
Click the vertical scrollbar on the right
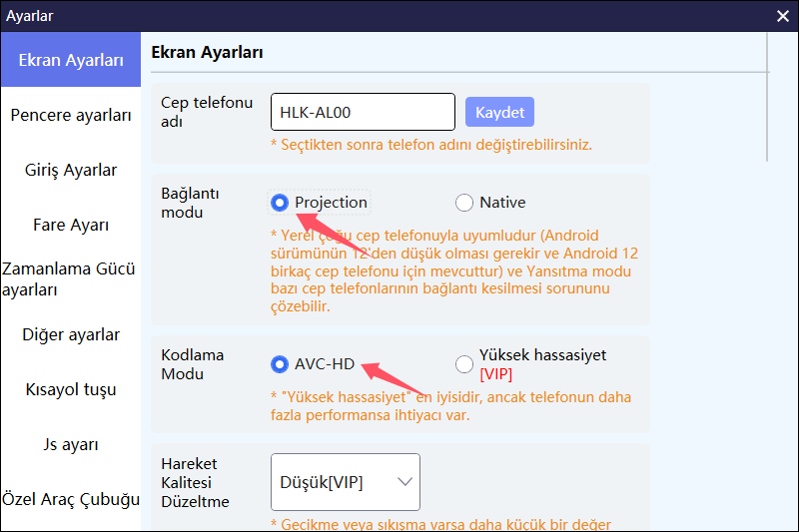coord(767,97)
